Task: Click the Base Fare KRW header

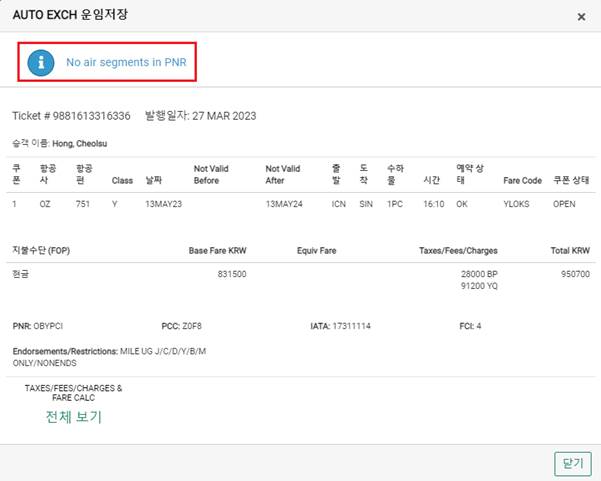Action: 217,251
